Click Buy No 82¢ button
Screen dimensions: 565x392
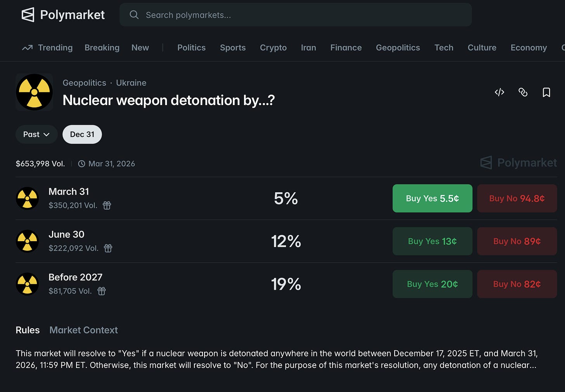point(517,284)
